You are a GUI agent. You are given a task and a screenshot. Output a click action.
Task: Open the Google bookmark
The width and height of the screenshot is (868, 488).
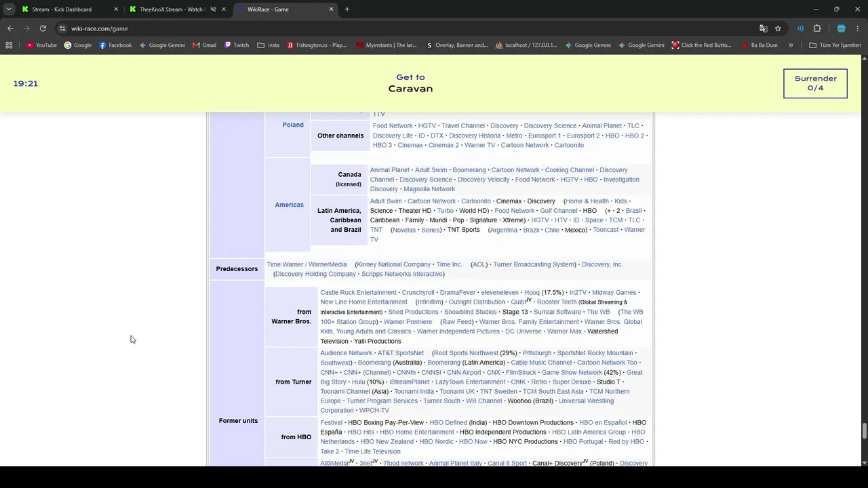click(x=78, y=45)
